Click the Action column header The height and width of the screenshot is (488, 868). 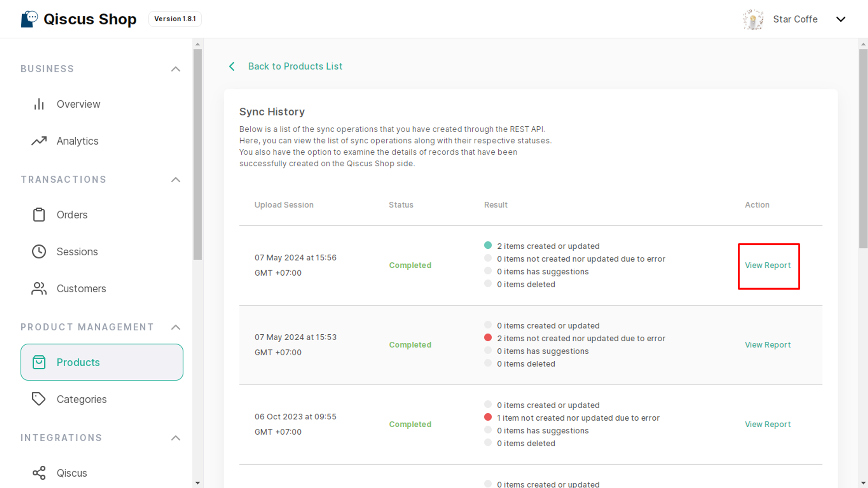tap(757, 205)
